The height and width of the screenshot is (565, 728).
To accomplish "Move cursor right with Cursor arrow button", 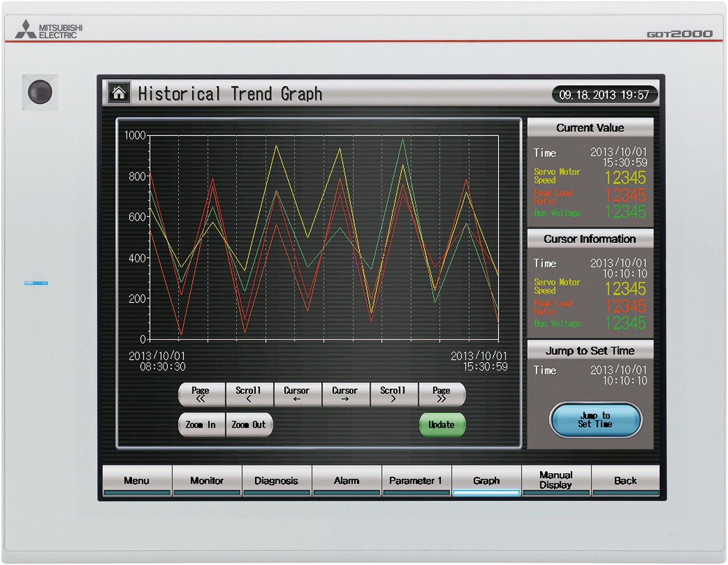I will (345, 394).
